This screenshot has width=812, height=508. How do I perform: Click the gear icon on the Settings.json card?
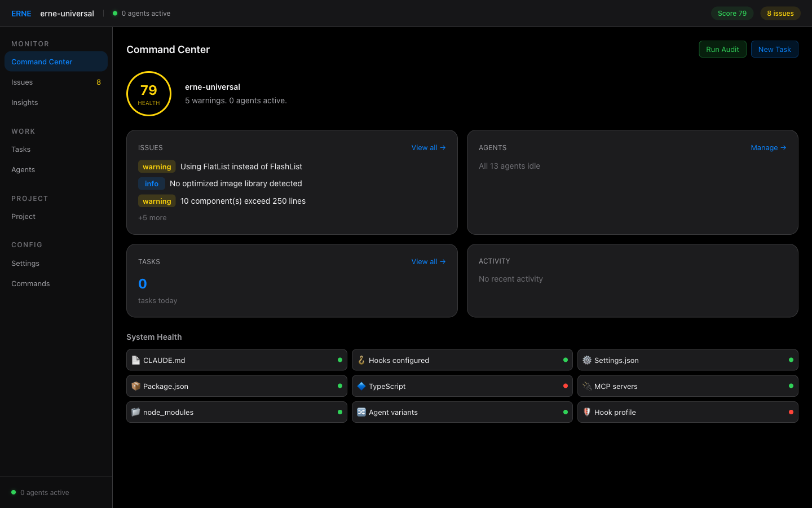(x=586, y=360)
